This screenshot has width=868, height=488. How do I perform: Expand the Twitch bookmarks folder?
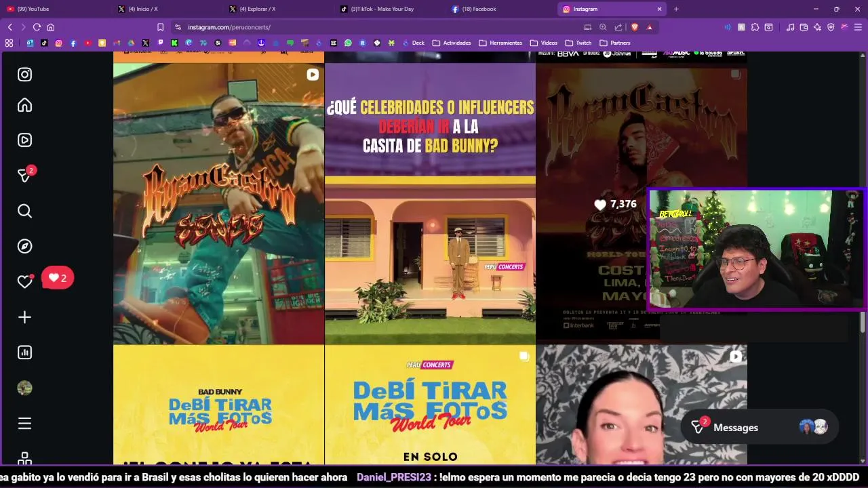click(578, 43)
